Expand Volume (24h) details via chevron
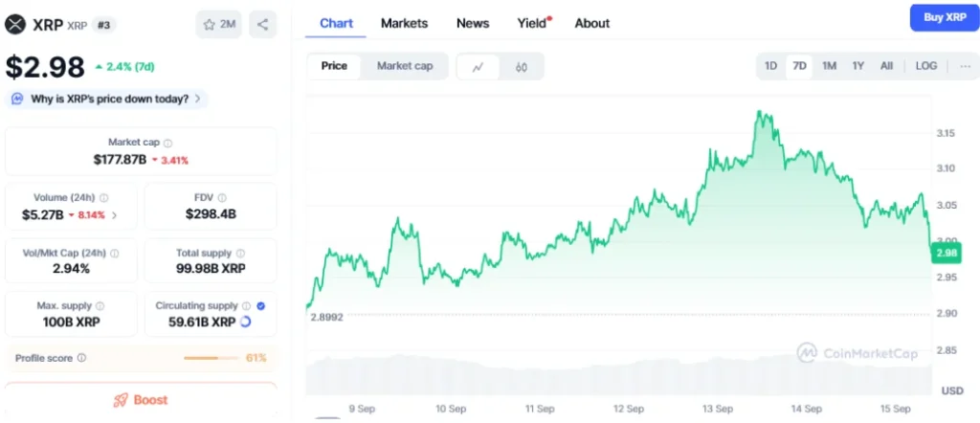Viewport: 980px width, 423px height. click(115, 215)
